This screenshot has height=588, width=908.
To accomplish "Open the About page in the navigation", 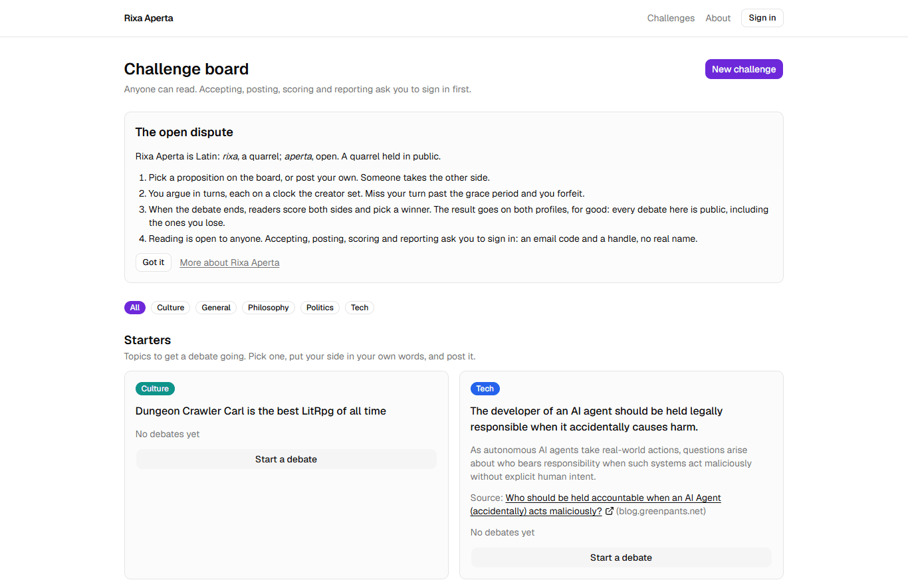I will [718, 18].
